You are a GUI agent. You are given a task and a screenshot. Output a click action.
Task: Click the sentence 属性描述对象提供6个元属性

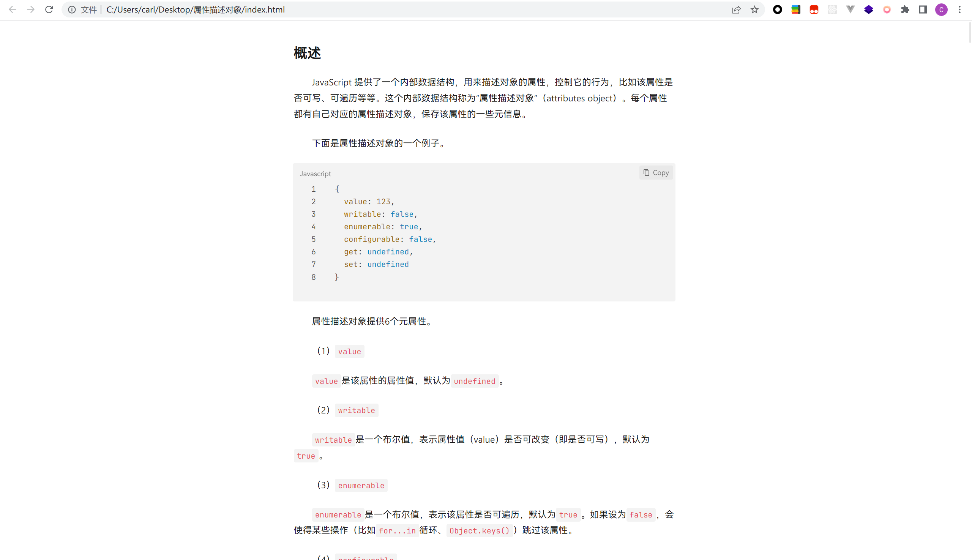coord(372,322)
